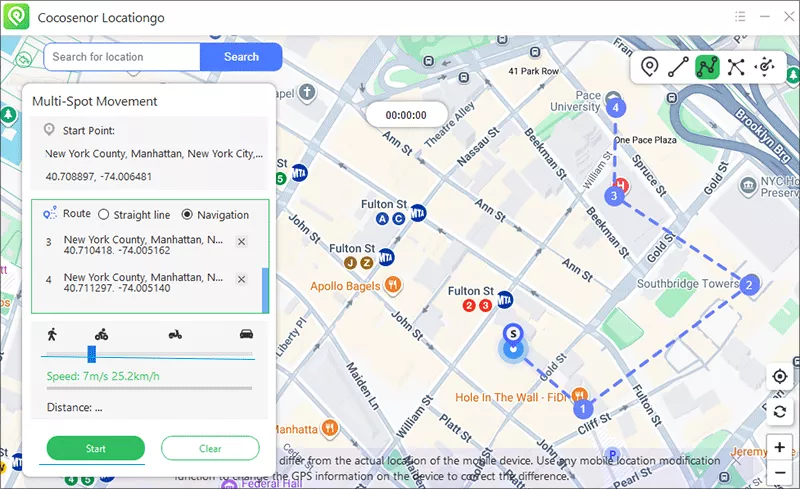Click route waypoint marker 2
The width and height of the screenshot is (800, 489).
pos(749,285)
